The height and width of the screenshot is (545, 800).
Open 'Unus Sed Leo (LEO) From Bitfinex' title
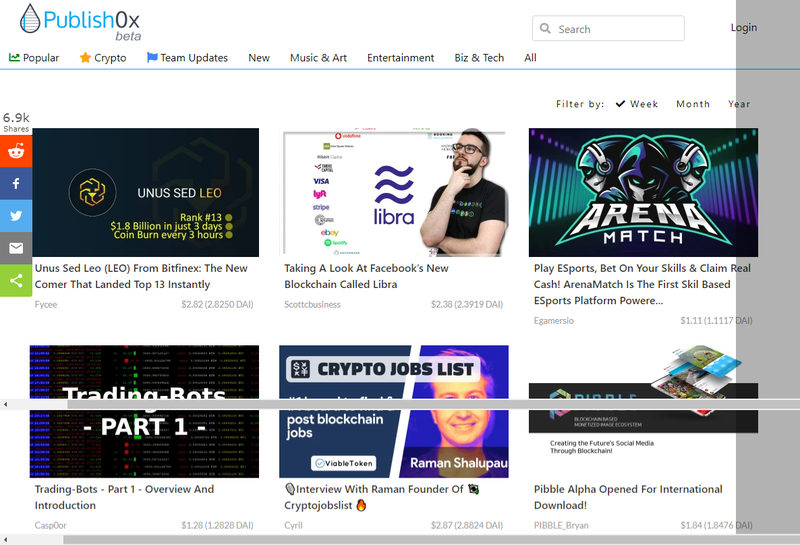coord(141,276)
